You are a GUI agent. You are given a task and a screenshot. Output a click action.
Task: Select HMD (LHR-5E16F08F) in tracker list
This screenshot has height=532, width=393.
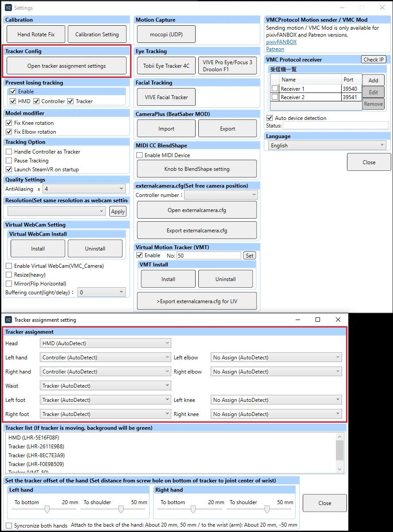34,438
